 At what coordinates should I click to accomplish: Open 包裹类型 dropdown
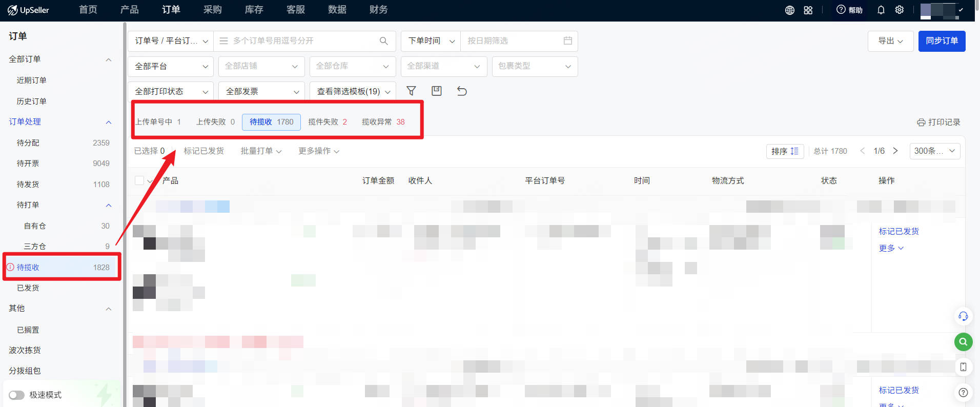[x=535, y=66]
